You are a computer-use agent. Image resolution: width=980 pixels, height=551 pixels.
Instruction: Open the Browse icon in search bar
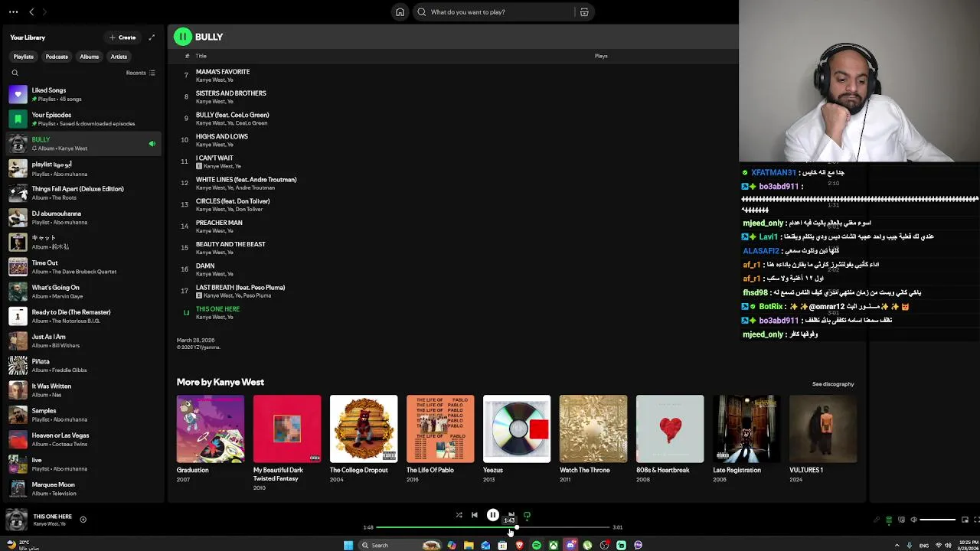584,12
